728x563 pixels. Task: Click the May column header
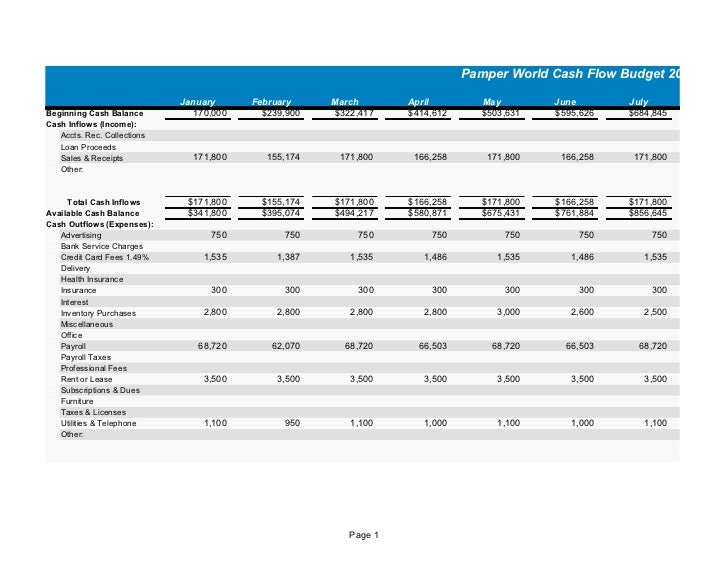492,102
